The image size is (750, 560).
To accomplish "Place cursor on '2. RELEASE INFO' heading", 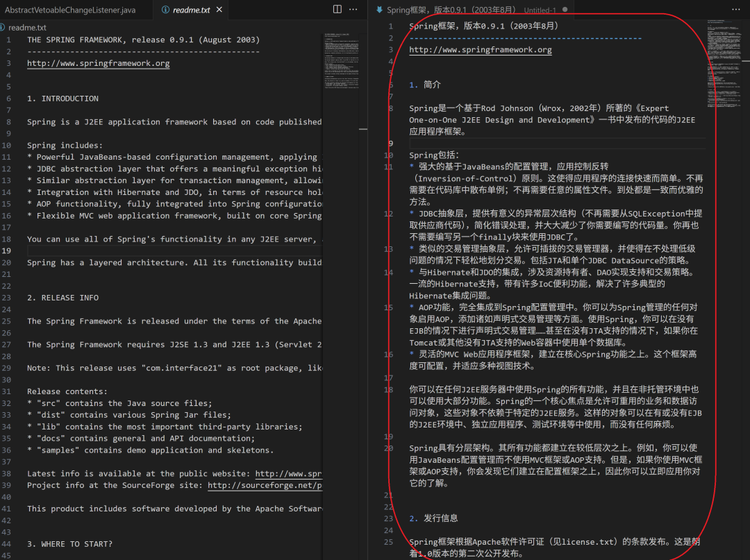I will point(62,298).
